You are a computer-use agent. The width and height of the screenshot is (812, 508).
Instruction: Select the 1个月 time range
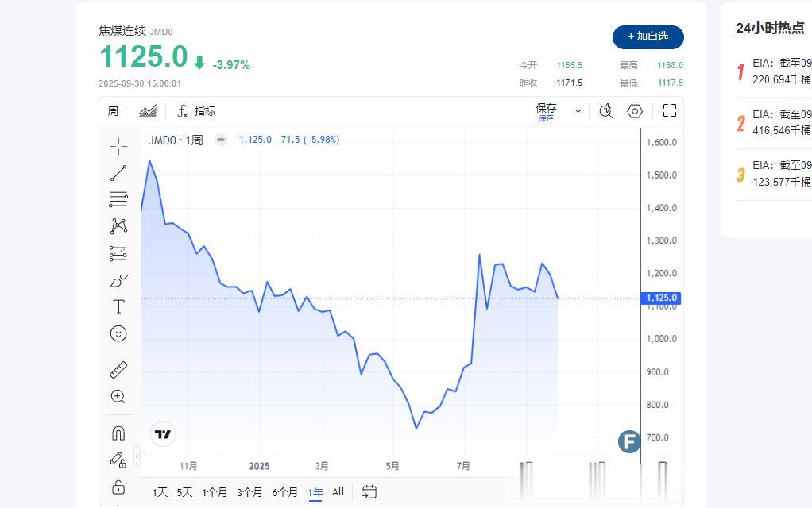point(215,492)
